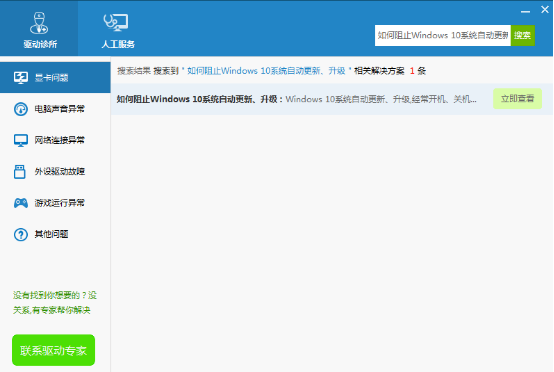Select the 网络连接异常 monitor icon

coord(20,140)
